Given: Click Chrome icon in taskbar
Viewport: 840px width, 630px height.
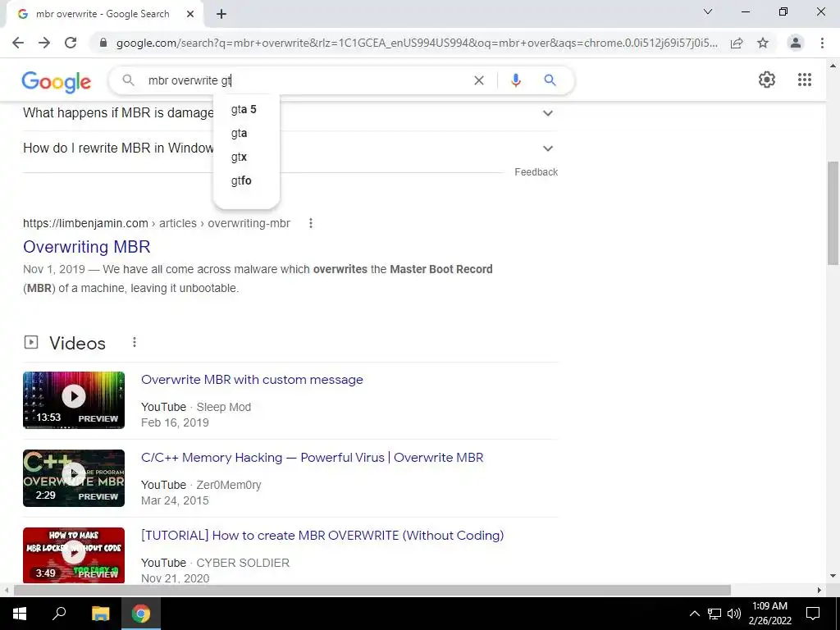Looking at the screenshot, I should (x=141, y=614).
